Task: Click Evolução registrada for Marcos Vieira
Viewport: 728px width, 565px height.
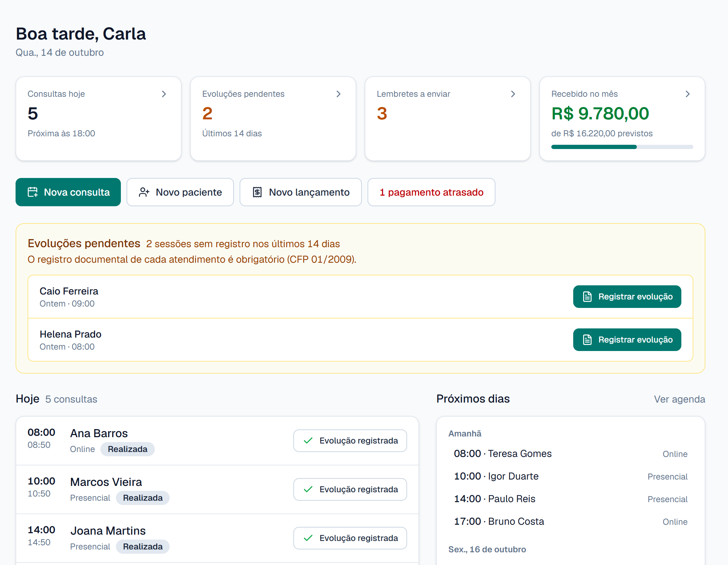Action: (350, 489)
